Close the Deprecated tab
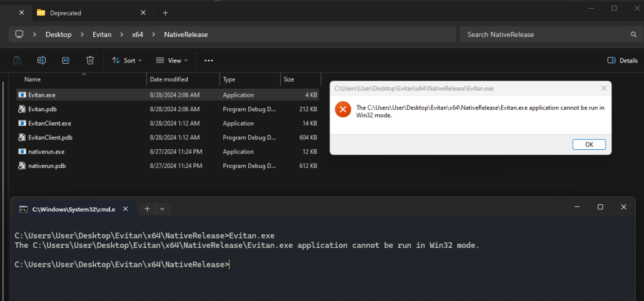 [143, 12]
